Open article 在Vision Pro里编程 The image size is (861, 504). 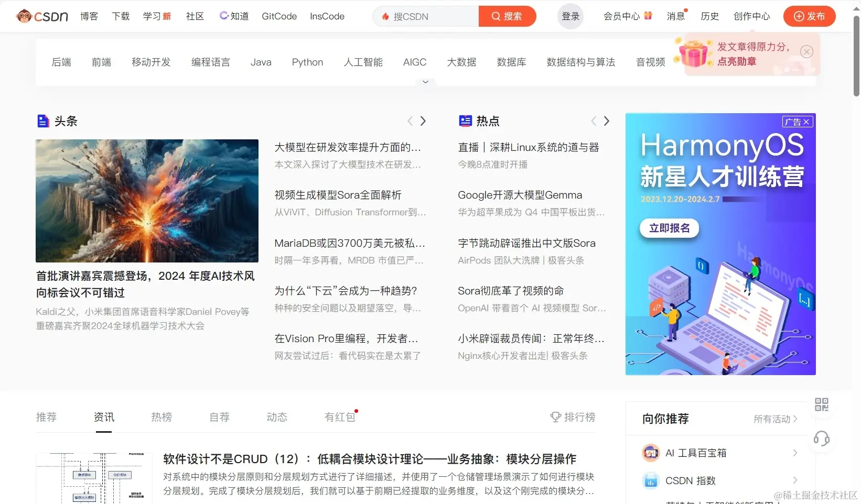346,338
